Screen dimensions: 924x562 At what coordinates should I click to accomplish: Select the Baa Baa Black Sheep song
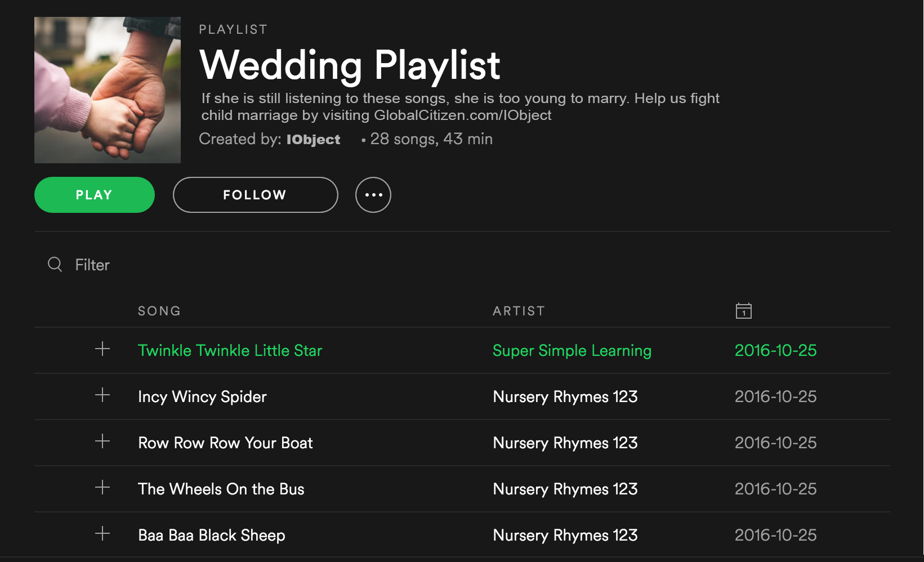coord(211,535)
